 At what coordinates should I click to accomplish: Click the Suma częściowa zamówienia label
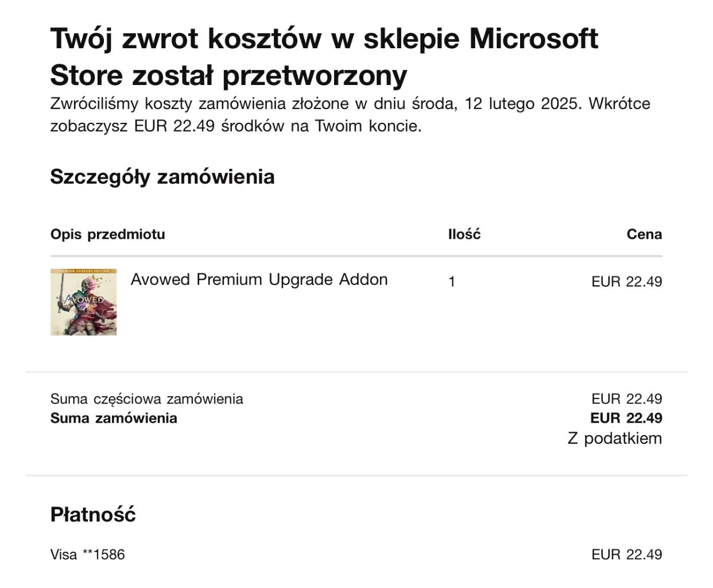tap(146, 399)
